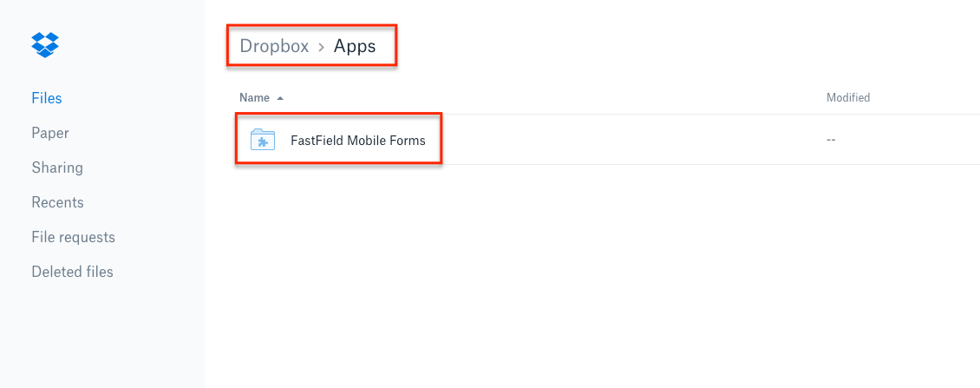Click the sort arrow beside Name
Image resolution: width=980 pixels, height=388 pixels.
[x=280, y=98]
